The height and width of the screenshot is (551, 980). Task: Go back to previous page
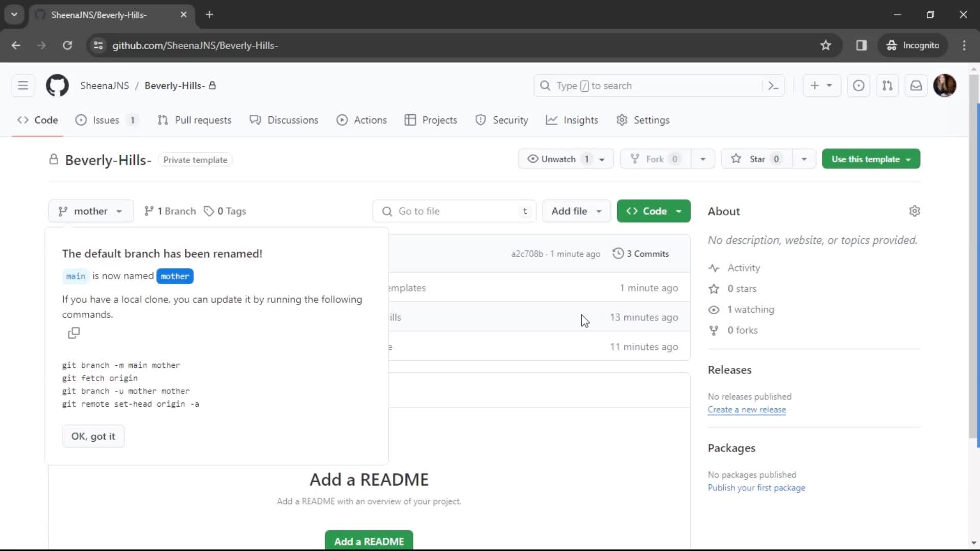[x=16, y=45]
